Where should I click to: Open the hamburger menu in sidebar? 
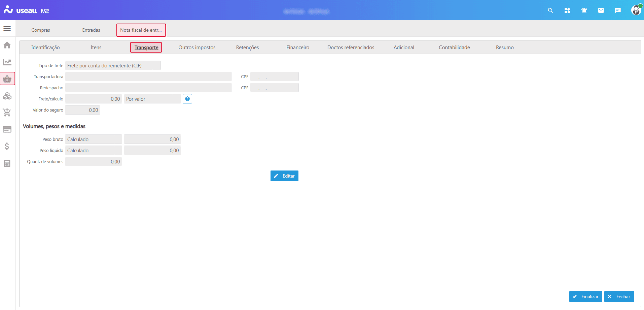(7, 29)
